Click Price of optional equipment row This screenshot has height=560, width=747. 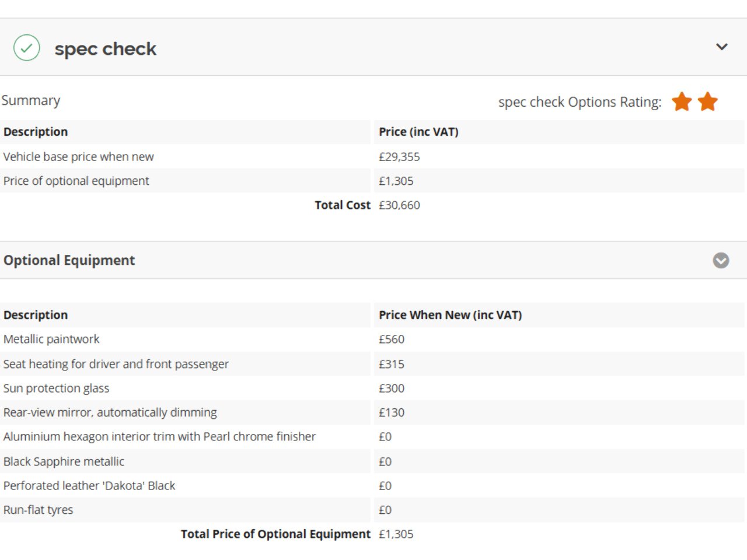click(372, 181)
